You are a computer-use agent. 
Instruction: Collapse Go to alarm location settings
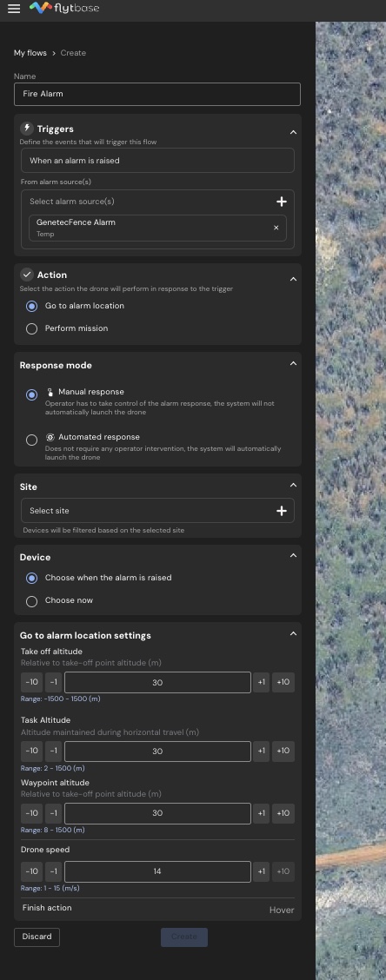293,633
